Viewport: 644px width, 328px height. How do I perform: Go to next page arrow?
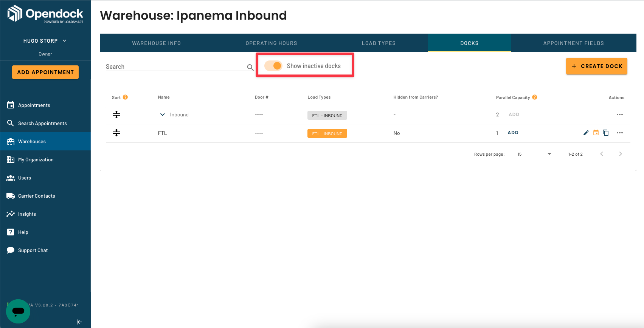(x=621, y=154)
